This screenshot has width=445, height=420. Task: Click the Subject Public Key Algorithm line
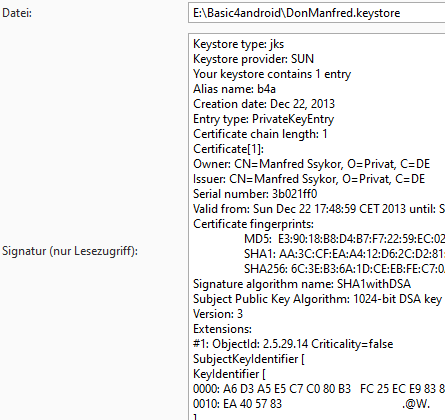[x=317, y=299]
